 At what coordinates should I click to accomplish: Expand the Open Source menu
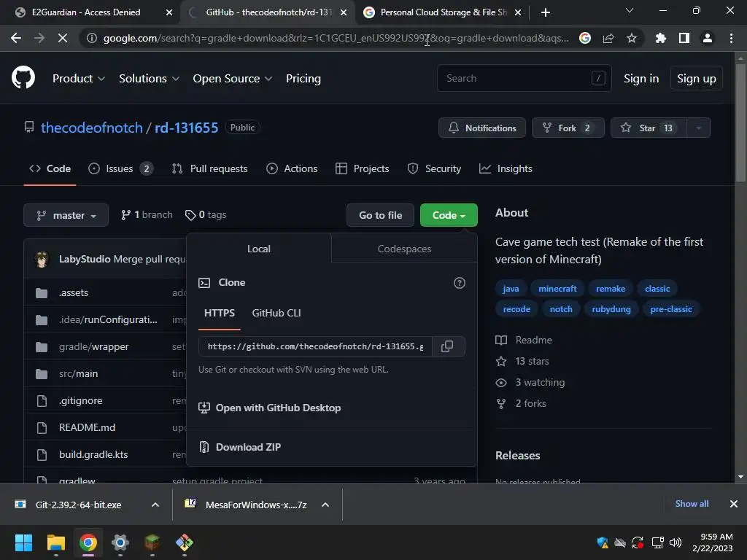coord(232,79)
